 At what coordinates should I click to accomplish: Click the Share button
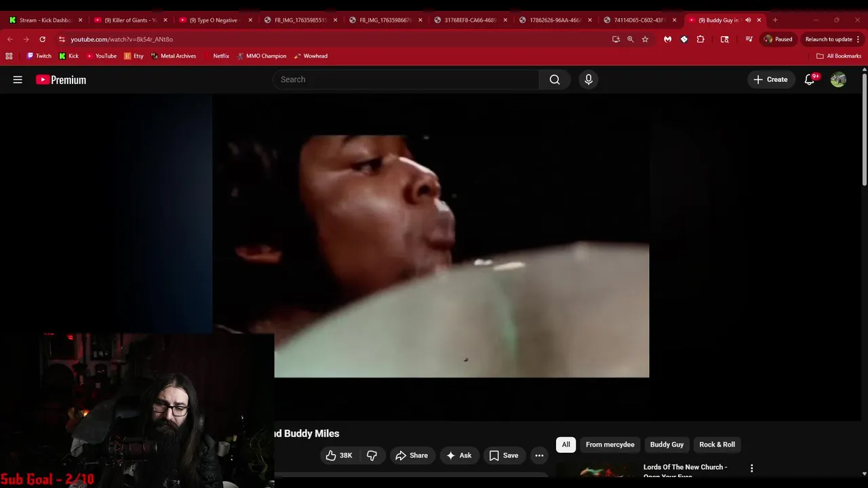[412, 455]
